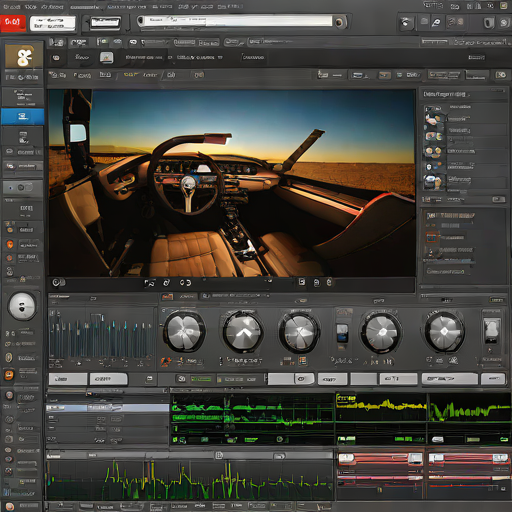Toggle the oval switch on the light gray button
512x512 pixels.
[301, 379]
